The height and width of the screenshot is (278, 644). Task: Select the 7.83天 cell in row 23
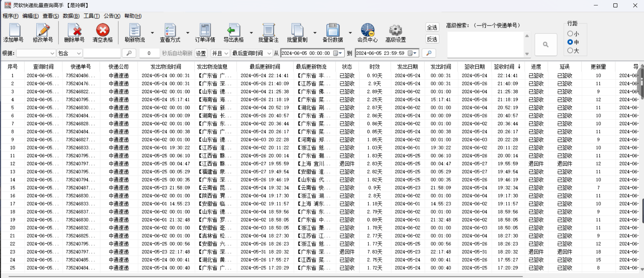375,252
